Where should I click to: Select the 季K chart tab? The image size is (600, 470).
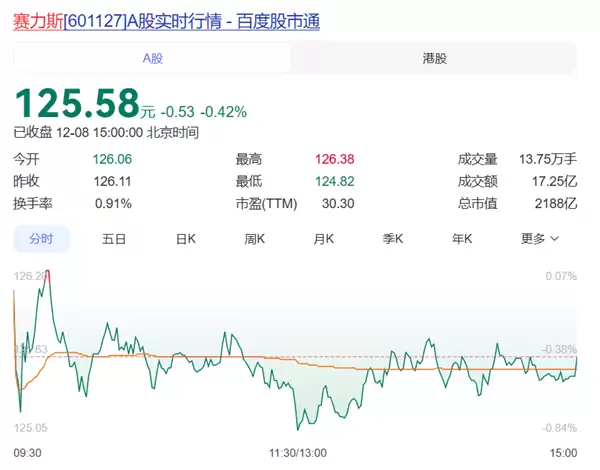pyautogui.click(x=393, y=239)
